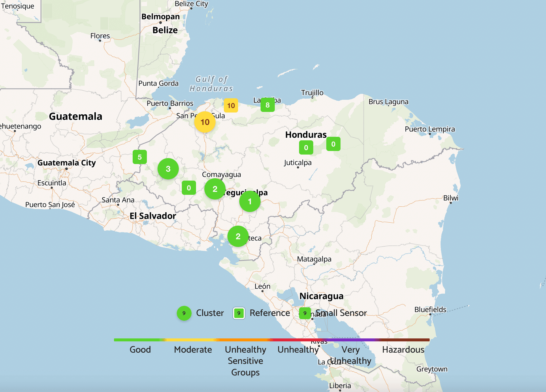Click the Honduras country label on the map
This screenshot has height=392, width=546.
pos(306,135)
